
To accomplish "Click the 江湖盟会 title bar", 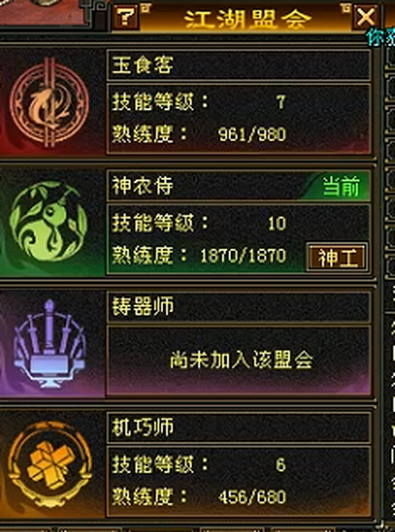I will [x=248, y=18].
